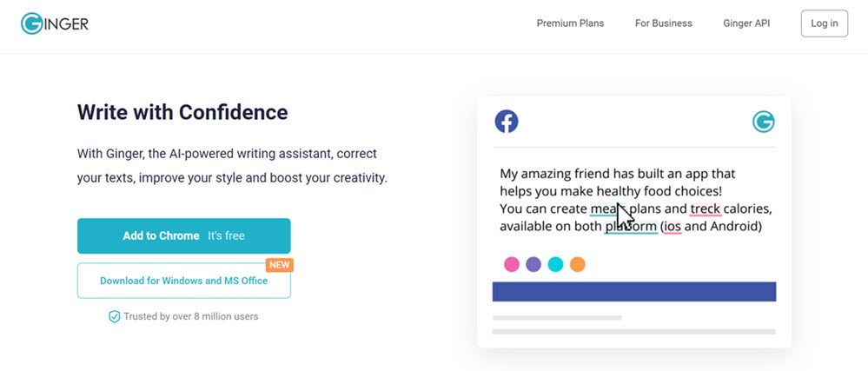Click the Facebook icon in demo card
Viewport: 868px width, 371px height.
coord(506,122)
